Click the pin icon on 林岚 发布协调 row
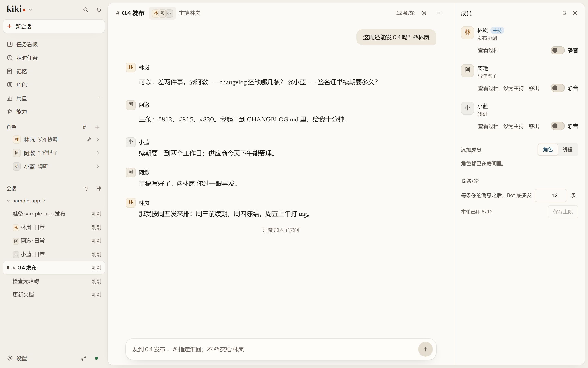This screenshot has width=588, height=368. 89,139
